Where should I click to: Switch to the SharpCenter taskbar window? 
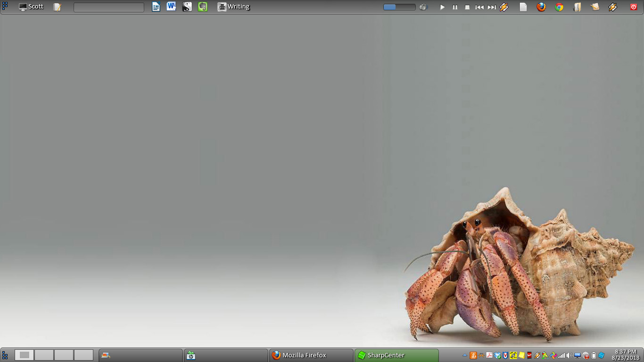pyautogui.click(x=396, y=355)
